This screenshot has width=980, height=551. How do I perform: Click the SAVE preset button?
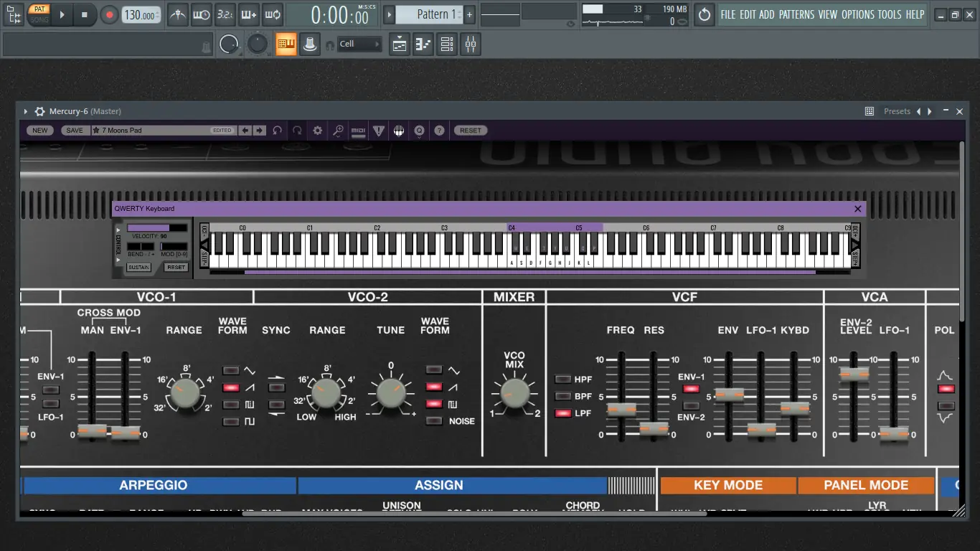75,131
